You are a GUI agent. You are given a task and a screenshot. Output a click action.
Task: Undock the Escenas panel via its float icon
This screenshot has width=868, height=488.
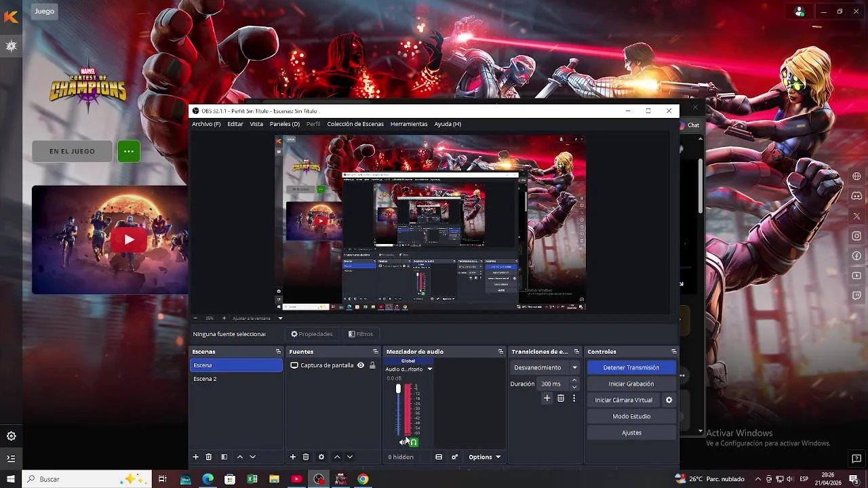278,352
